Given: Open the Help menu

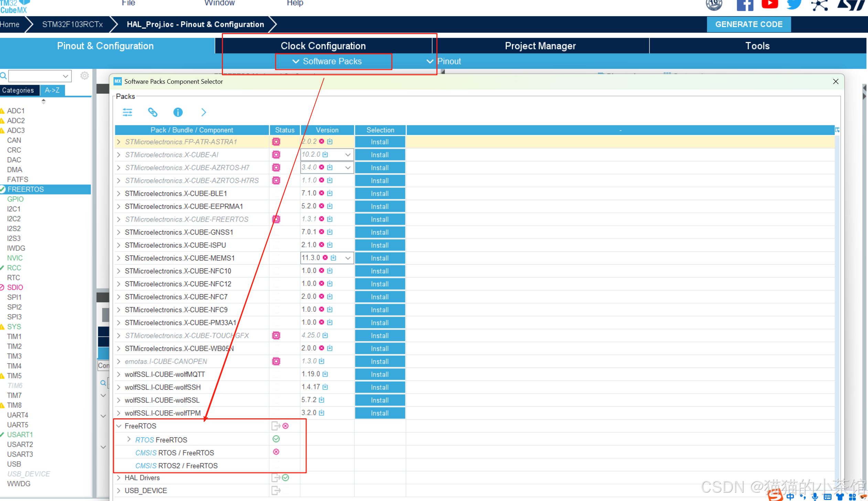Looking at the screenshot, I should (x=295, y=3).
